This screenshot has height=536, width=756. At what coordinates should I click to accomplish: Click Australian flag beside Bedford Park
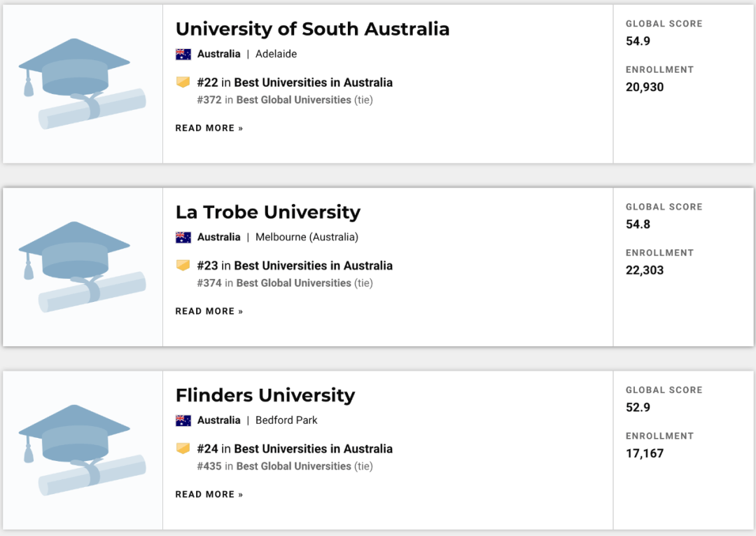coord(183,420)
